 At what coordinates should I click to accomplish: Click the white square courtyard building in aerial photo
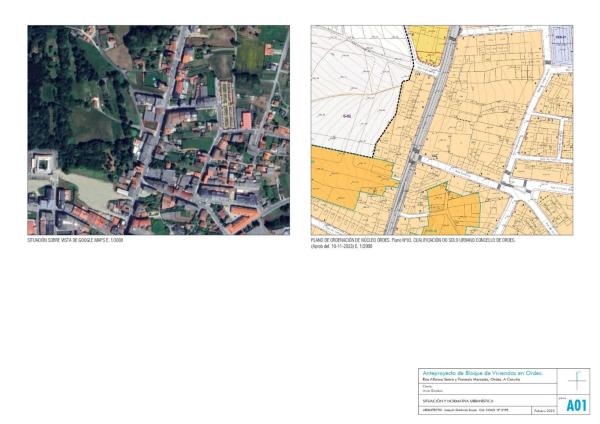(x=43, y=162)
